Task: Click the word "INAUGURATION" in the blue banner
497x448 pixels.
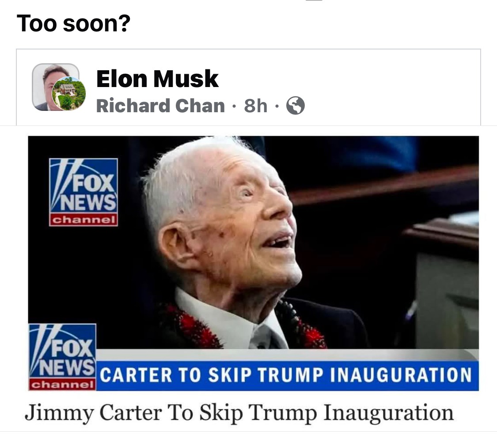Action: (x=401, y=375)
